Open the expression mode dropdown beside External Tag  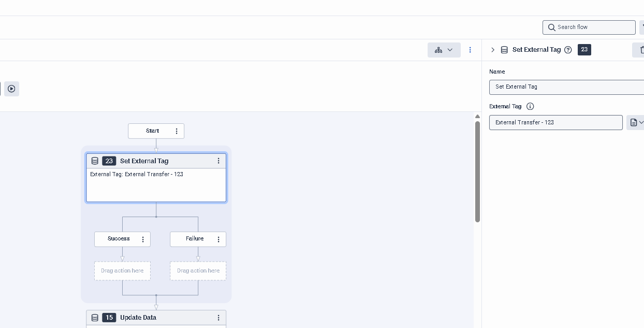point(636,122)
